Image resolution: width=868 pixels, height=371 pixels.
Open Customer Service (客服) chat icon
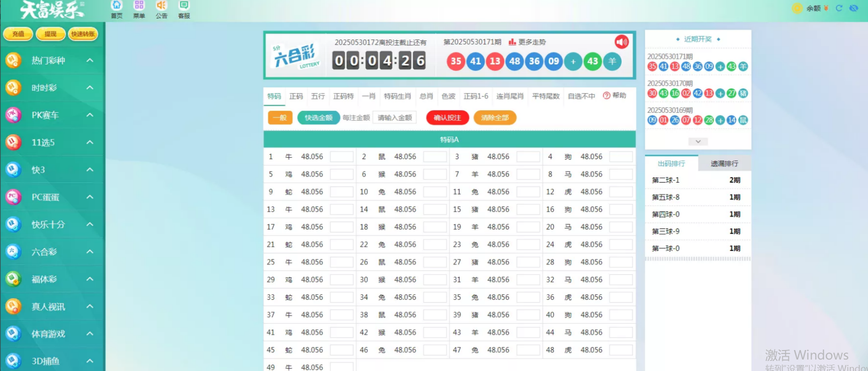pos(184,6)
